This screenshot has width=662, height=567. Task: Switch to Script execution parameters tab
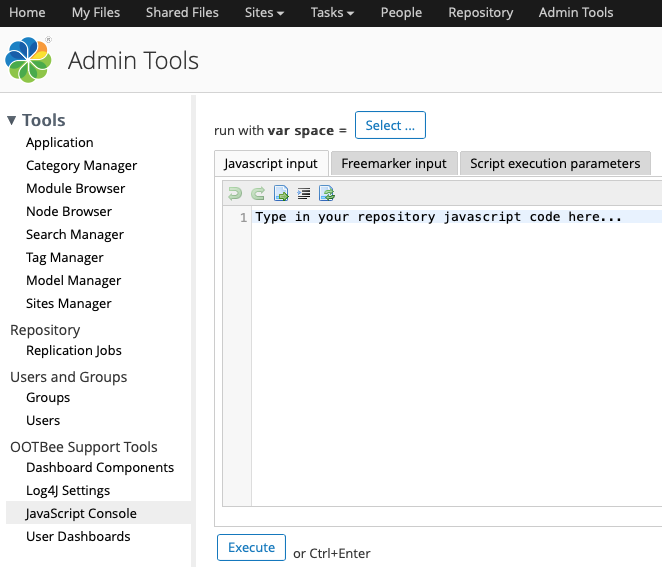(x=555, y=163)
